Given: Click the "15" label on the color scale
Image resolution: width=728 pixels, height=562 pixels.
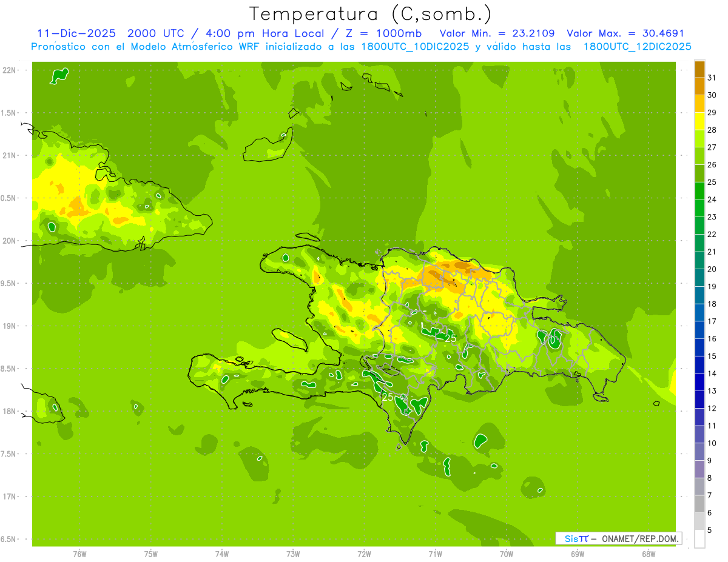Looking at the screenshot, I should (x=712, y=356).
